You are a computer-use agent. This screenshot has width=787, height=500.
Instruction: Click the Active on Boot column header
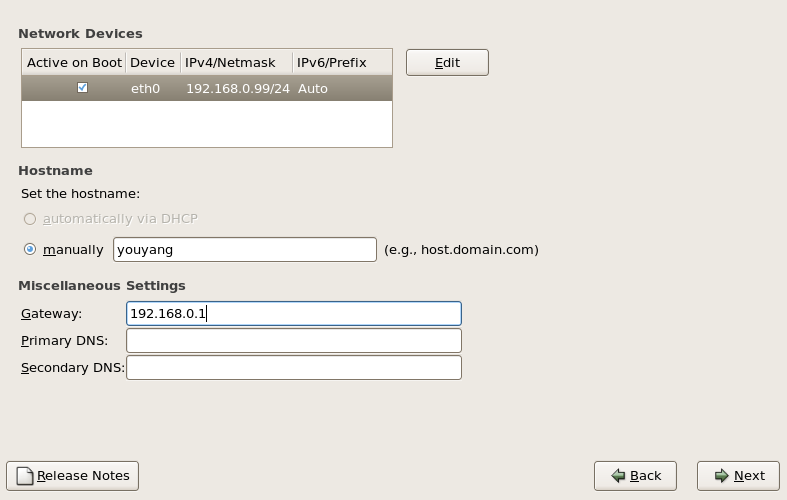coord(74,62)
